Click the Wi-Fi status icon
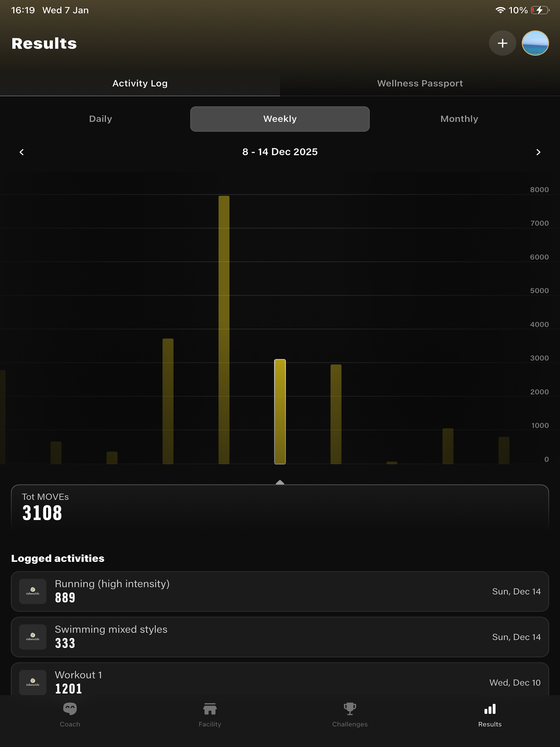This screenshot has width=560, height=747. pos(500,10)
